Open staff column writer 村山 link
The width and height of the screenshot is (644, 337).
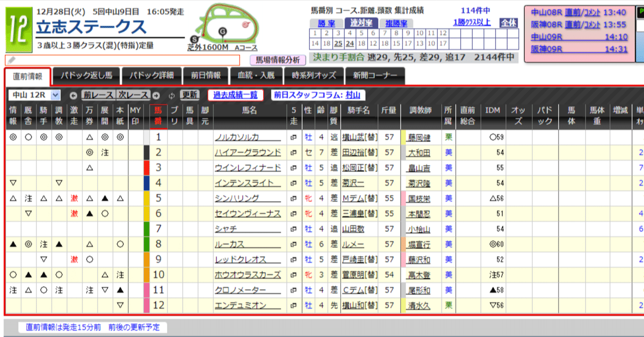coord(352,96)
